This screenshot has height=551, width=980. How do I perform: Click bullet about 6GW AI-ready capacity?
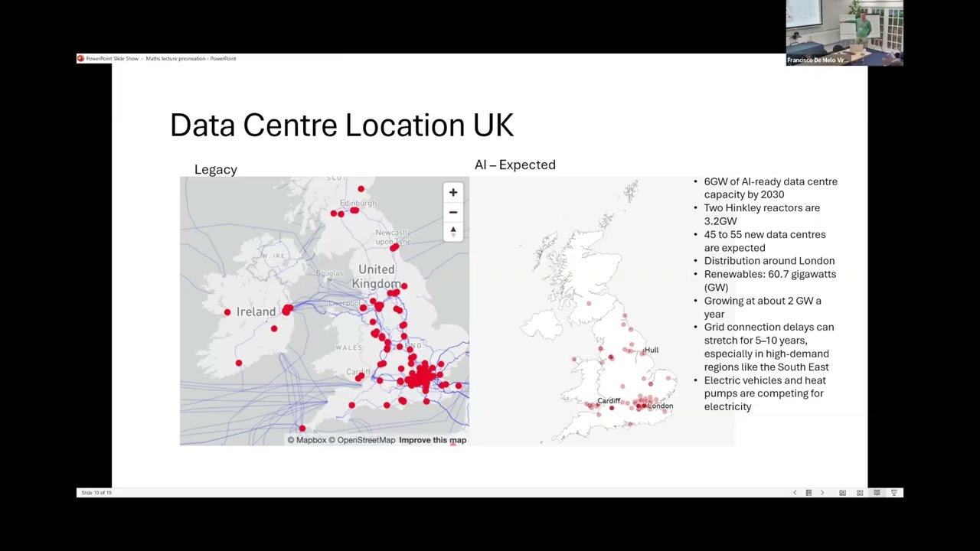770,188
